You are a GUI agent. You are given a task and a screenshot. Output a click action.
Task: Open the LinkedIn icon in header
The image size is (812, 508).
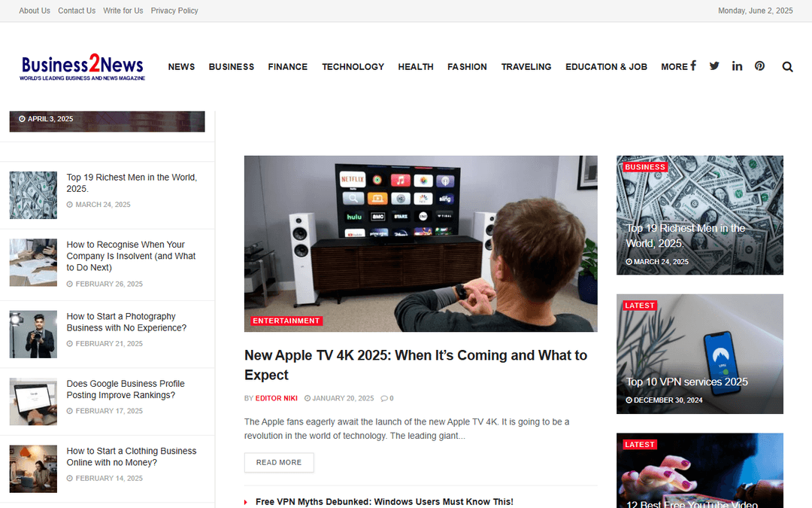coord(737,65)
